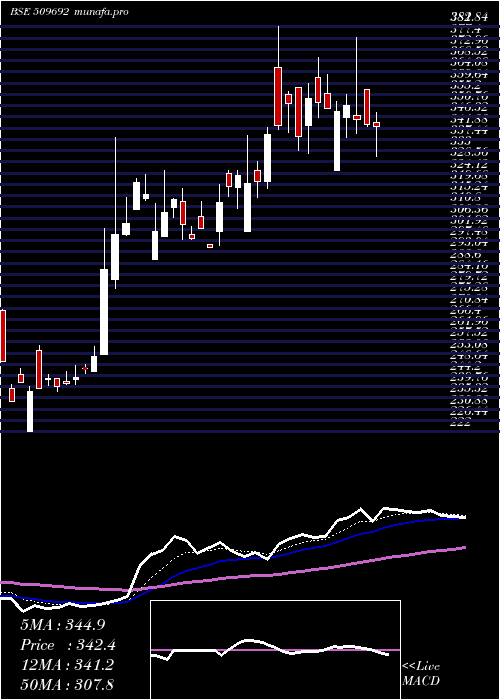Click the '50MA : 307.8' readout

pyautogui.click(x=67, y=685)
